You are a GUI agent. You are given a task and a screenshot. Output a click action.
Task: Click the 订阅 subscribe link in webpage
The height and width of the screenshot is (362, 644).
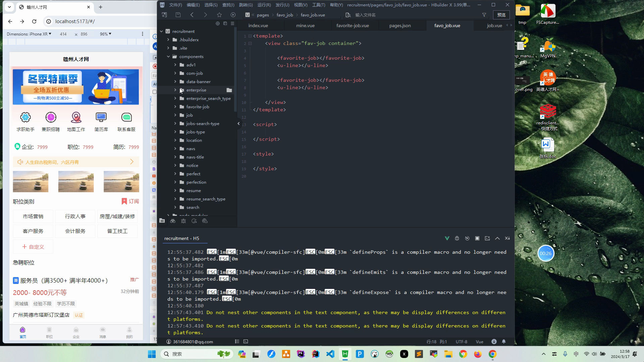[x=130, y=201]
